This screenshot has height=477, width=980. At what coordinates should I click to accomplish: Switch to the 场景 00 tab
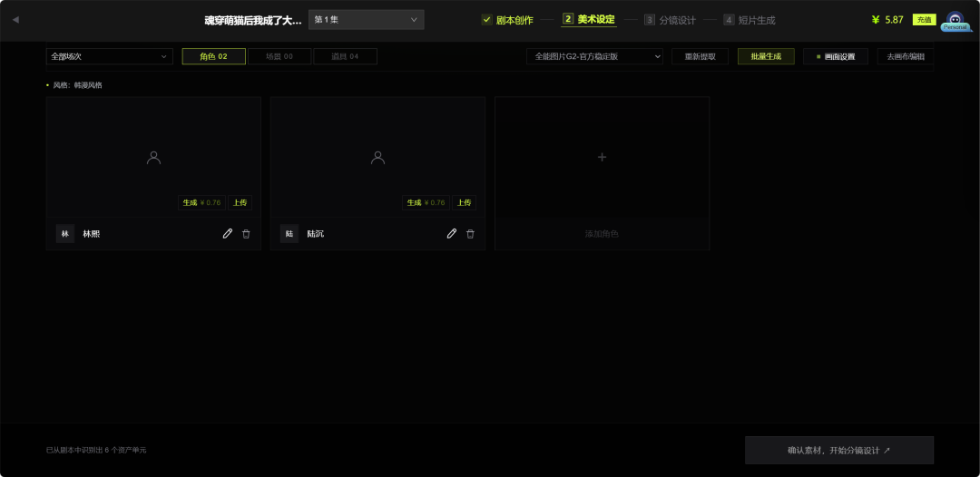pyautogui.click(x=279, y=57)
